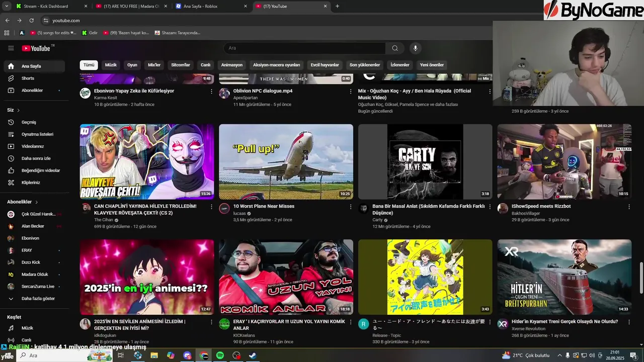Open Abonelikler in the sidebar

34,90
